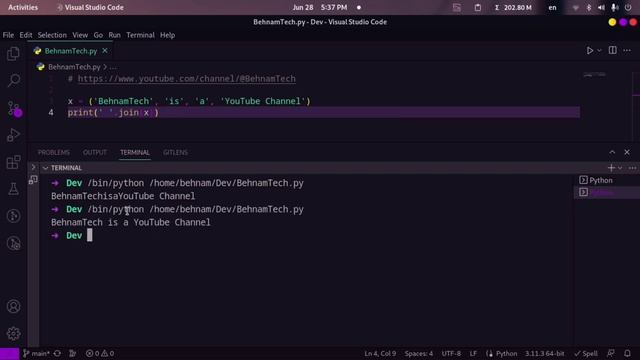Switch to the PROBLEMS tab
The height and width of the screenshot is (360, 640).
[54, 152]
